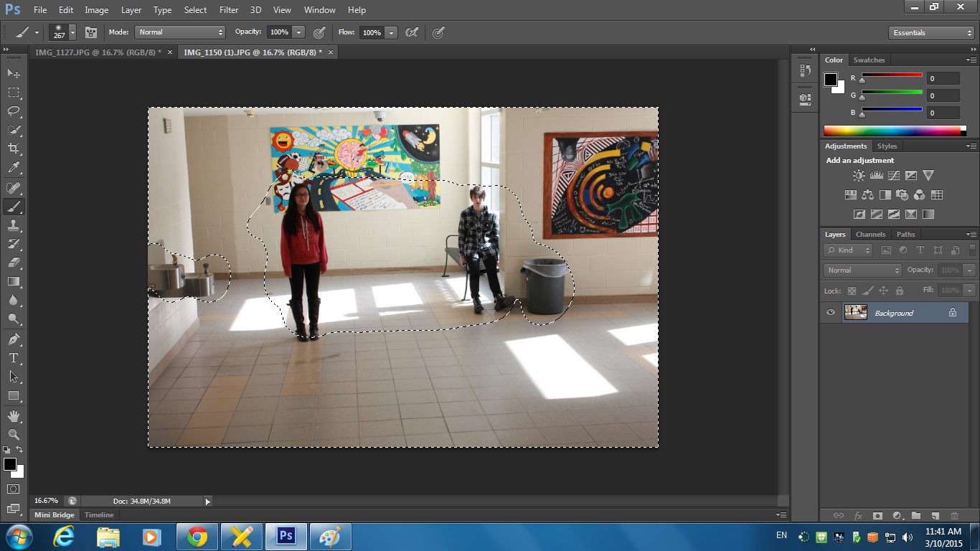Click the Windows Start button
Image resolution: width=980 pixels, height=551 pixels.
point(19,537)
